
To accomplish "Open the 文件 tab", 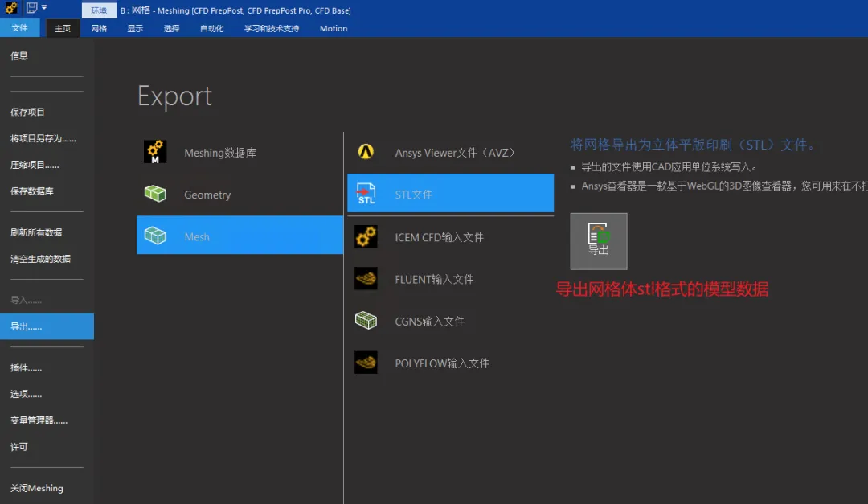I will pyautogui.click(x=19, y=28).
